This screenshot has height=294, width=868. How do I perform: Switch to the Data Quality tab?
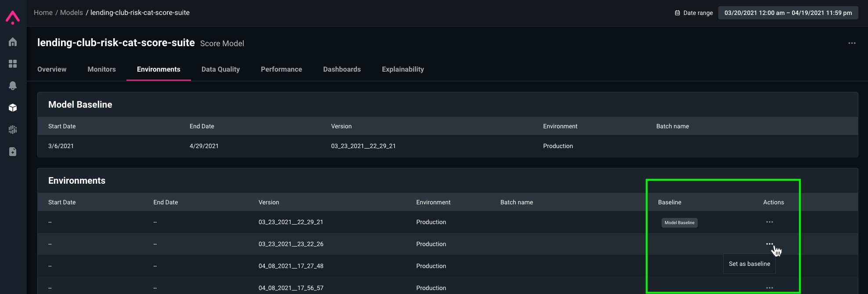[220, 69]
